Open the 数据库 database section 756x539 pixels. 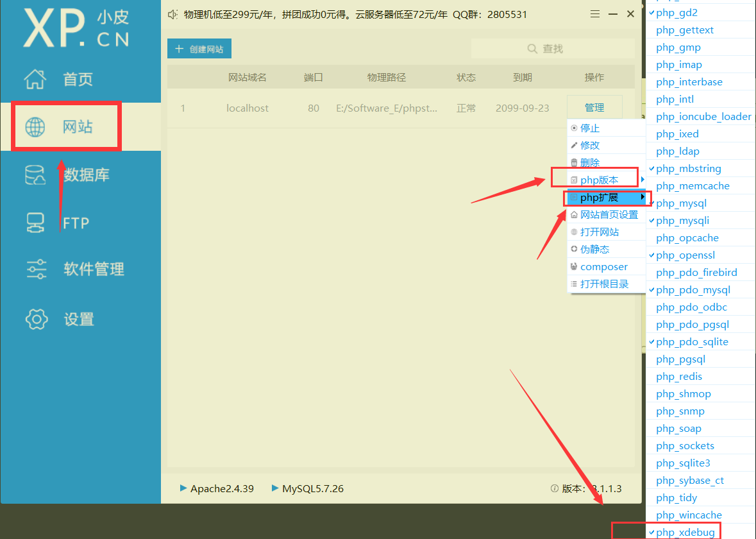(67, 175)
